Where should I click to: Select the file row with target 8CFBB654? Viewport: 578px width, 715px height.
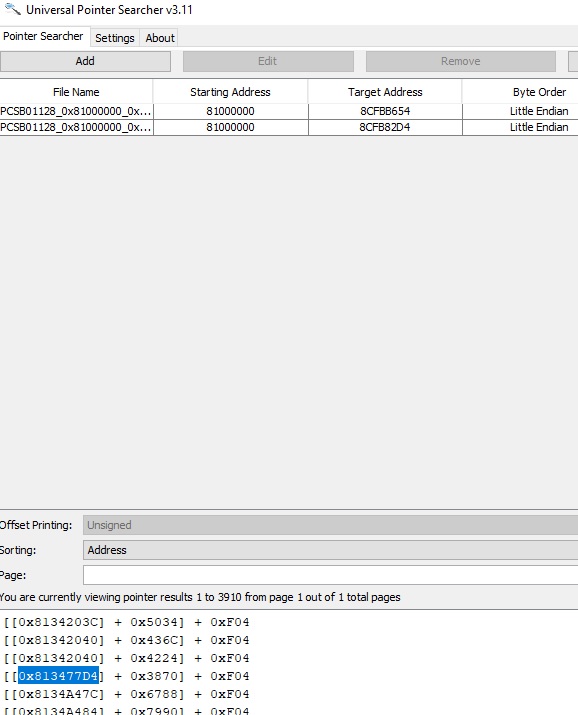tap(289, 111)
